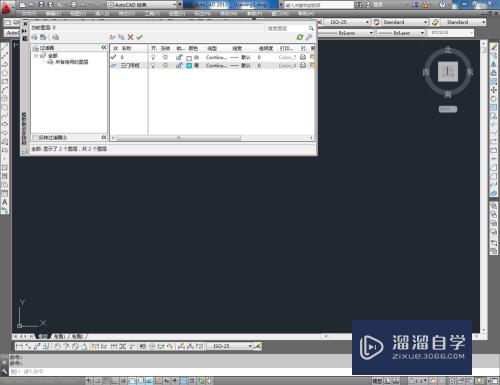This screenshot has height=385, width=500.
Task: Toggle the Freeze sun for layer 0
Action: point(165,57)
